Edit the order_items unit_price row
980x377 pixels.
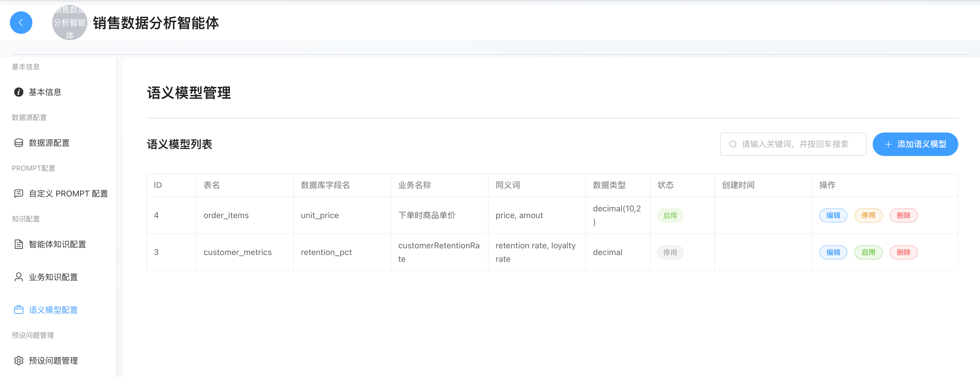[833, 215]
